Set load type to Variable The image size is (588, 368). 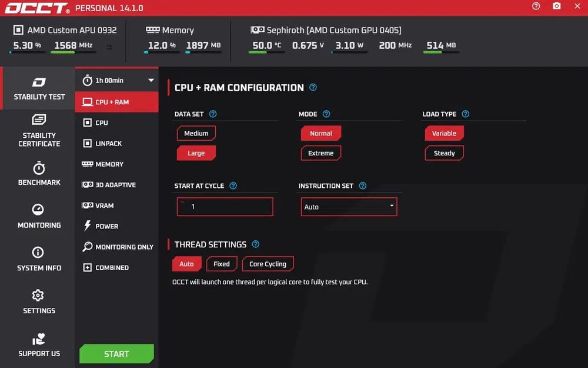click(x=444, y=133)
